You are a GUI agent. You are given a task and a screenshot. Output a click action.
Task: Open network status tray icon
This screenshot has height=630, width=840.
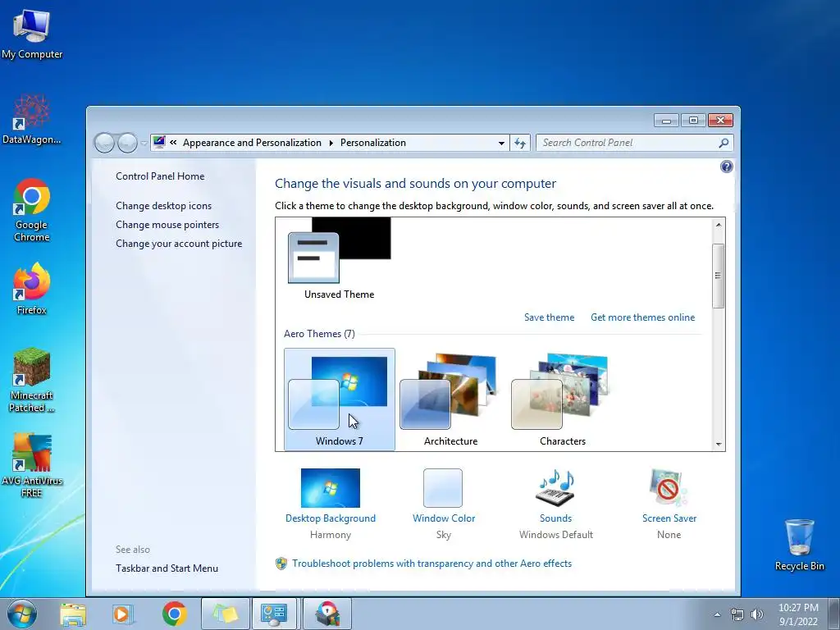point(737,614)
